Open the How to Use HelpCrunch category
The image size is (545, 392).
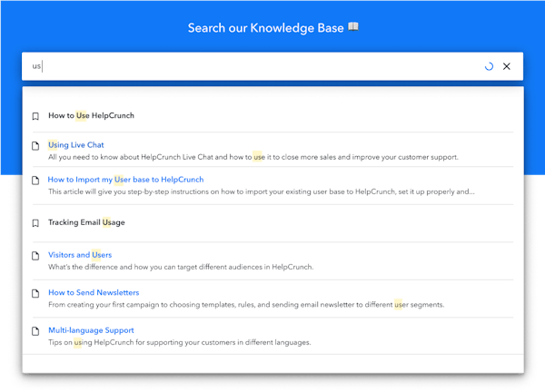click(91, 115)
